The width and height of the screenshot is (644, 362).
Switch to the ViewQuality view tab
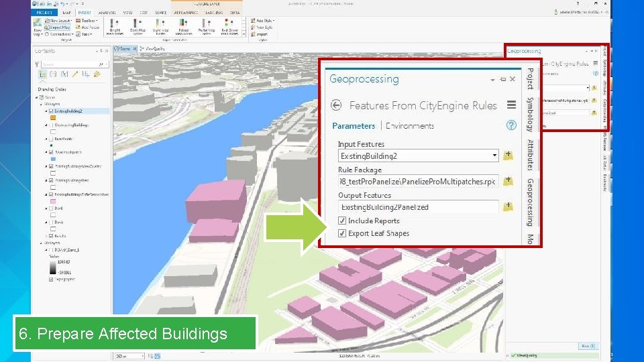point(153,48)
